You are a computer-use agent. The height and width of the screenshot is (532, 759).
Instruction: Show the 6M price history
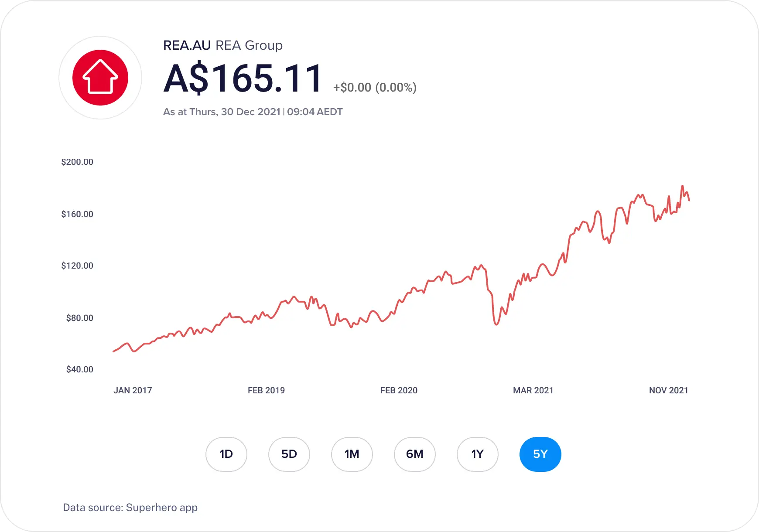415,454
